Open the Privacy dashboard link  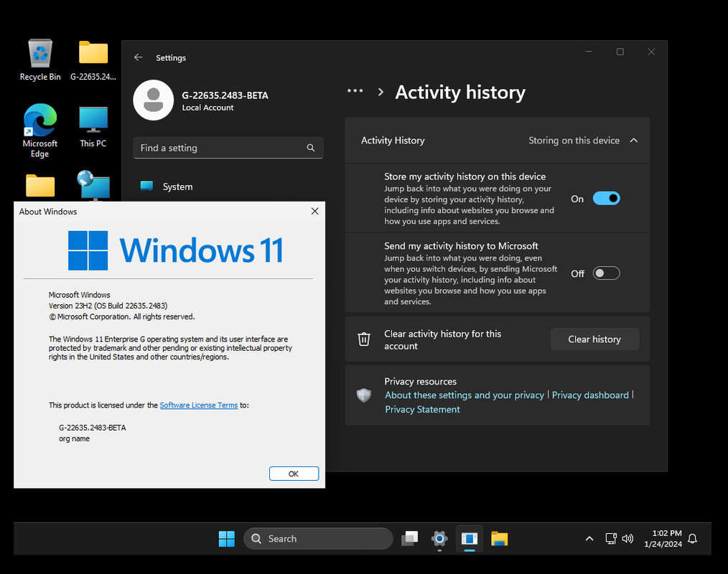(590, 395)
